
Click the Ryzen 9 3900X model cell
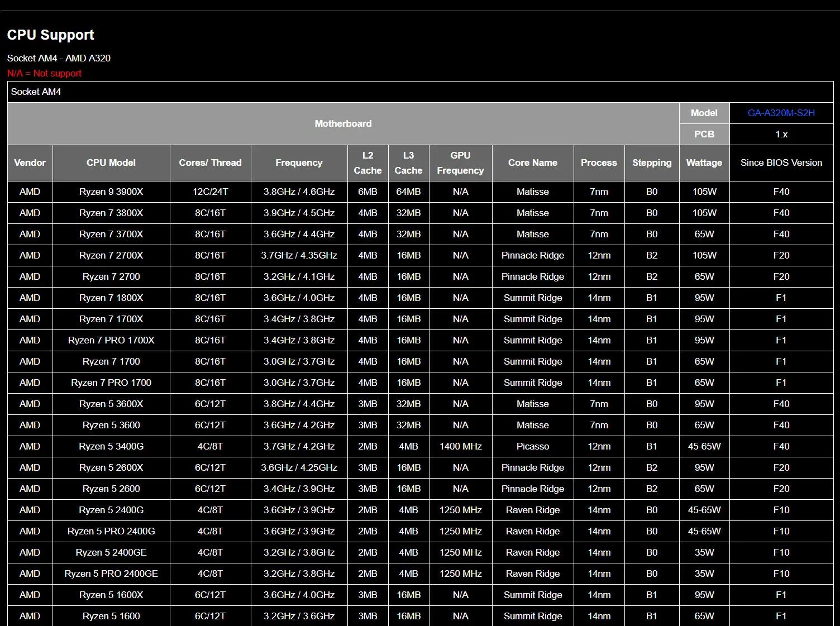coord(111,192)
